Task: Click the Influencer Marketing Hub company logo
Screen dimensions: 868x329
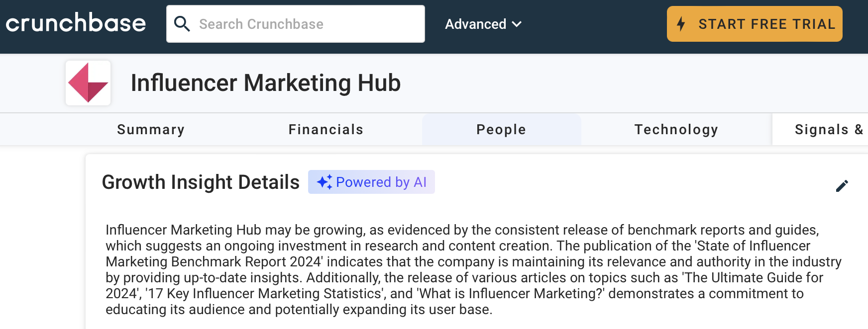Action: coord(88,83)
